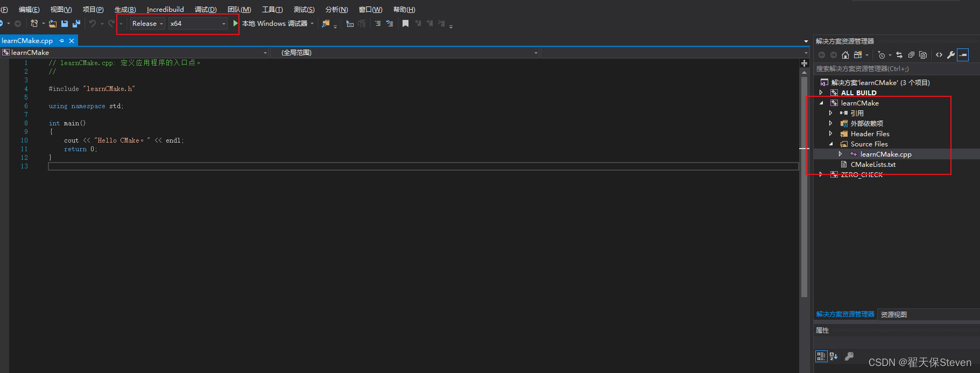
Task: Select CMakeLists.txt in Solution Explorer
Action: 873,165
